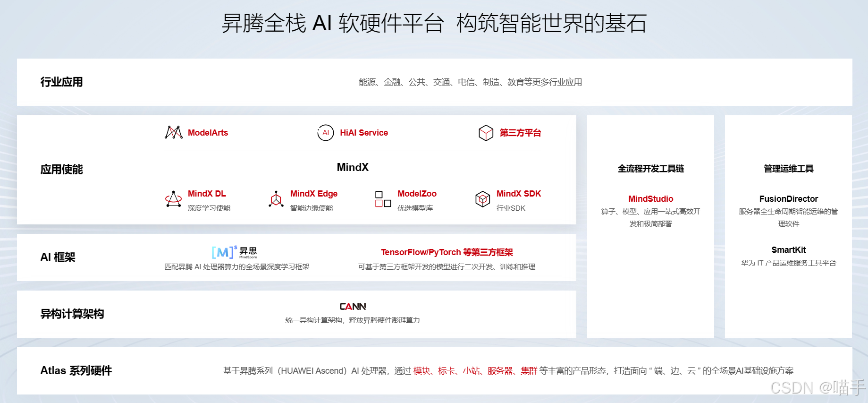The width and height of the screenshot is (868, 403).
Task: Open the ModelArts link
Action: click(x=208, y=133)
